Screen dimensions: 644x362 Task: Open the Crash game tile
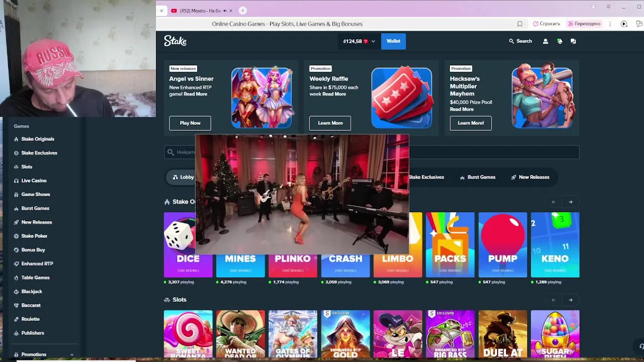pos(345,265)
